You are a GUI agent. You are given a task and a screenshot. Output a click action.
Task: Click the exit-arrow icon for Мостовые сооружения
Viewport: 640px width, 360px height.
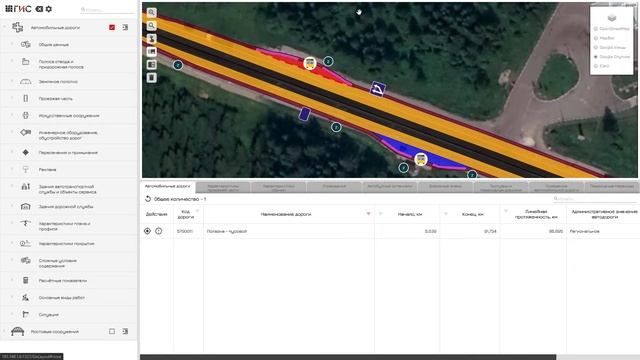pyautogui.click(x=125, y=331)
